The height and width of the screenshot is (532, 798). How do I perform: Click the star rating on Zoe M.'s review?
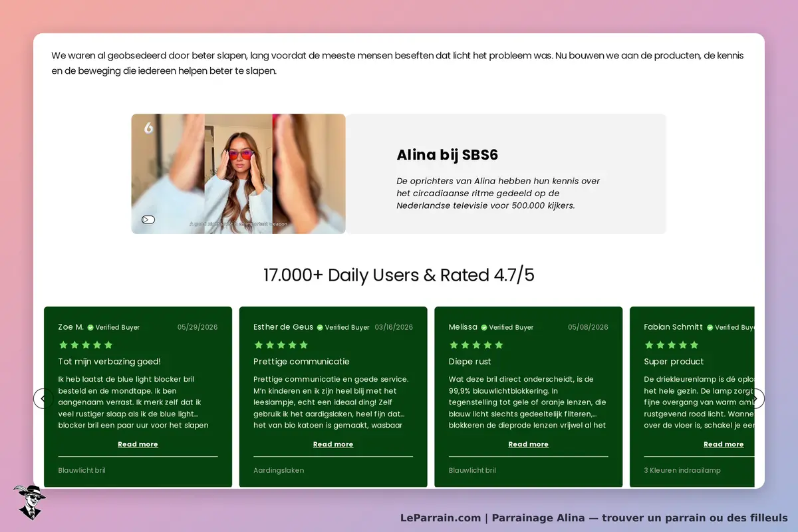click(86, 345)
